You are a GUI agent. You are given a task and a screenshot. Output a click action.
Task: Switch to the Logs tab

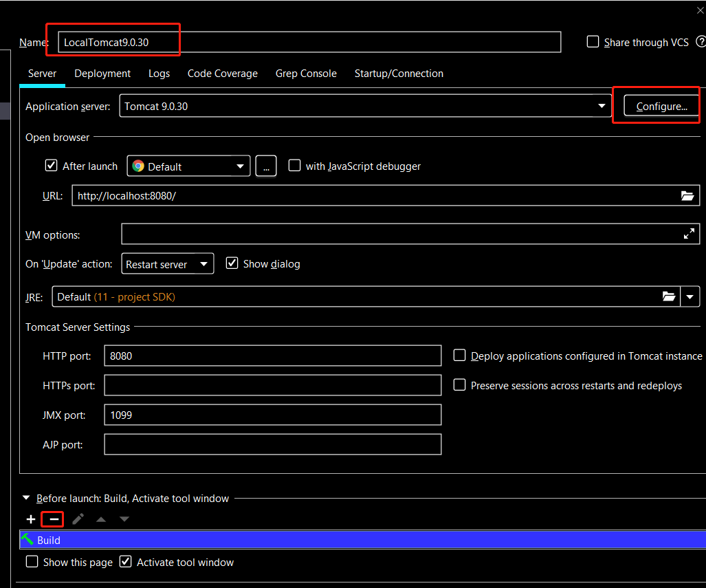point(159,74)
